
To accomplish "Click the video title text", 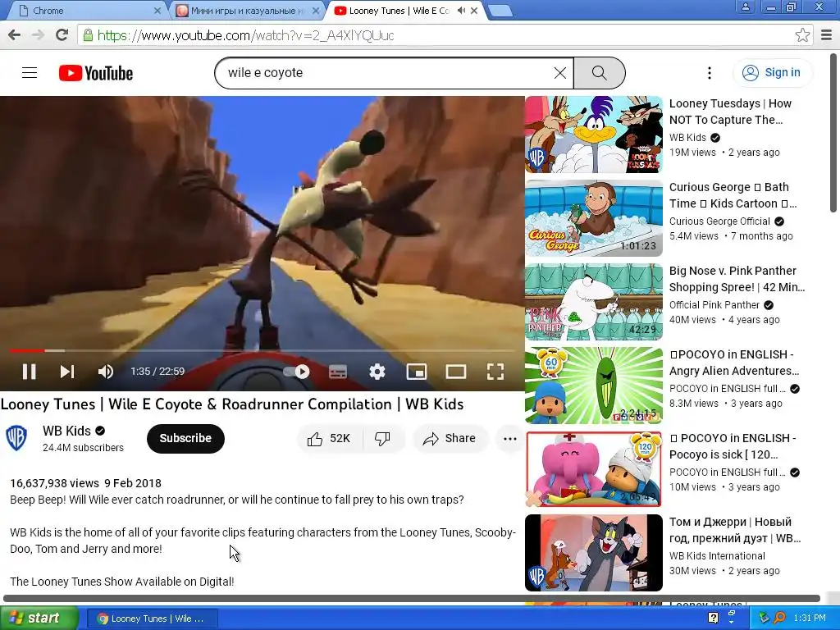I will [x=232, y=404].
